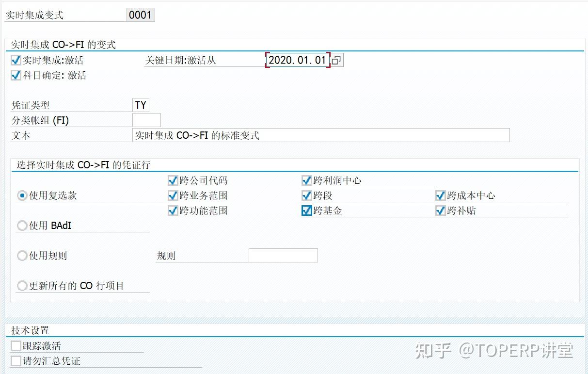Enable the 跟踪激活 checkbox

pyautogui.click(x=16, y=345)
